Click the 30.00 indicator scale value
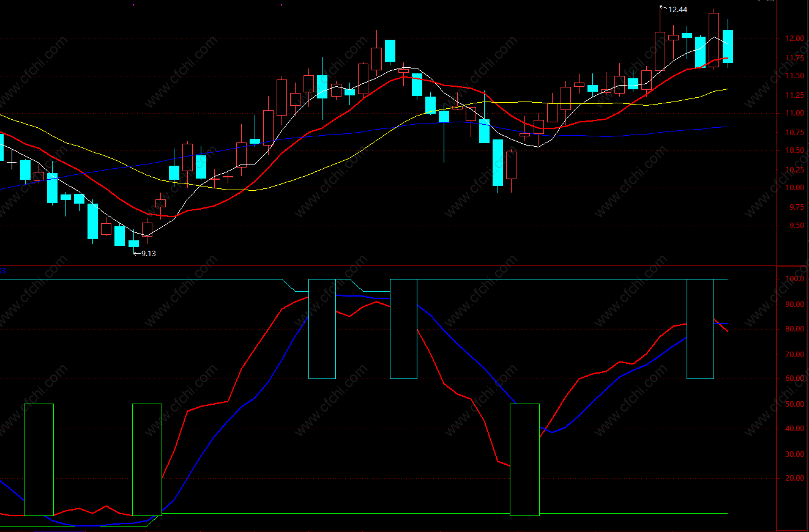Screen dimensions: 809x532 [x=794, y=454]
